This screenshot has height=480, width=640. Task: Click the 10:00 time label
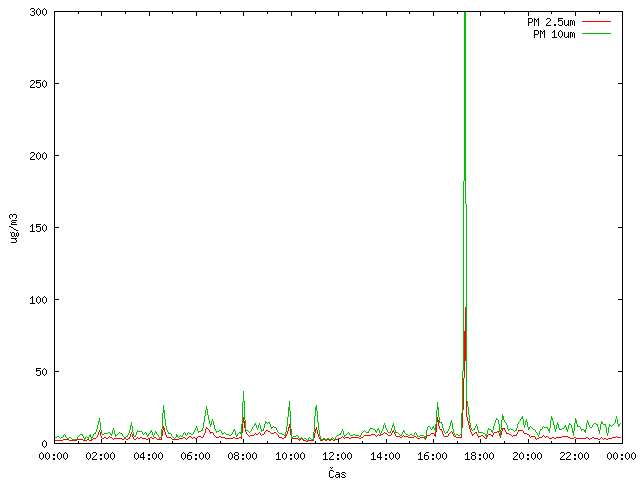tap(290, 456)
